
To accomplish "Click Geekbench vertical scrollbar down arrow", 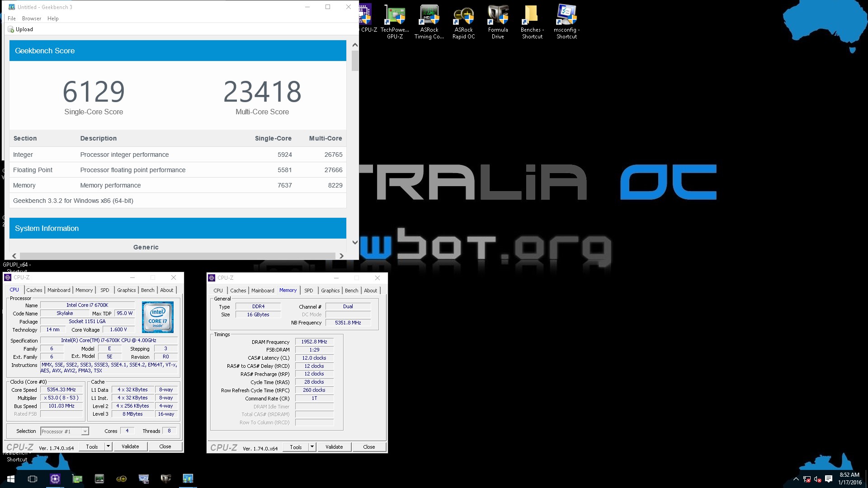I will pyautogui.click(x=355, y=242).
